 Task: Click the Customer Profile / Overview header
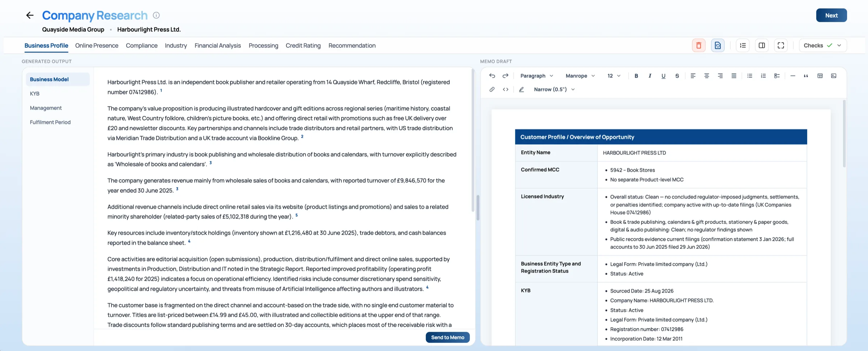[661, 137]
